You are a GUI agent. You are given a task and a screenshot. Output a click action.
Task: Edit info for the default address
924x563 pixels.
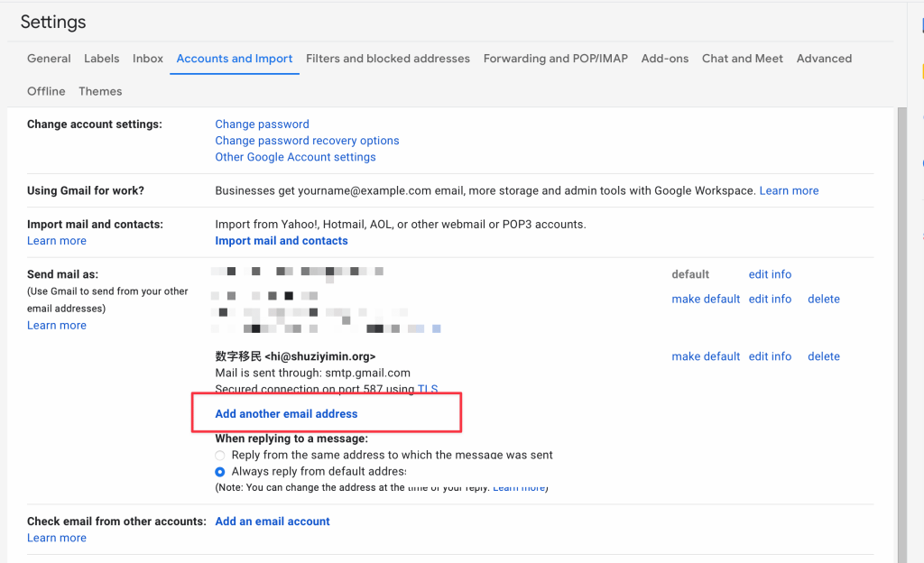pos(770,274)
